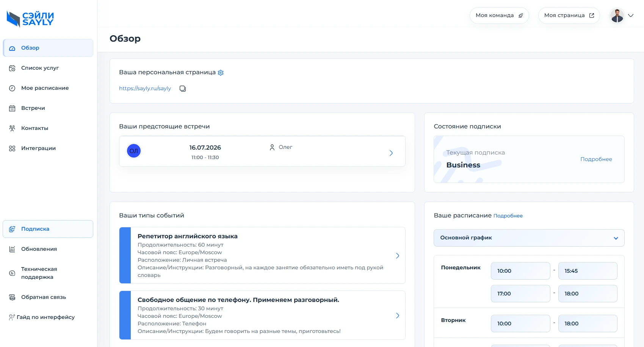644x347 pixels.
Task: Click Подробнее in subscription card
Action: [596, 159]
